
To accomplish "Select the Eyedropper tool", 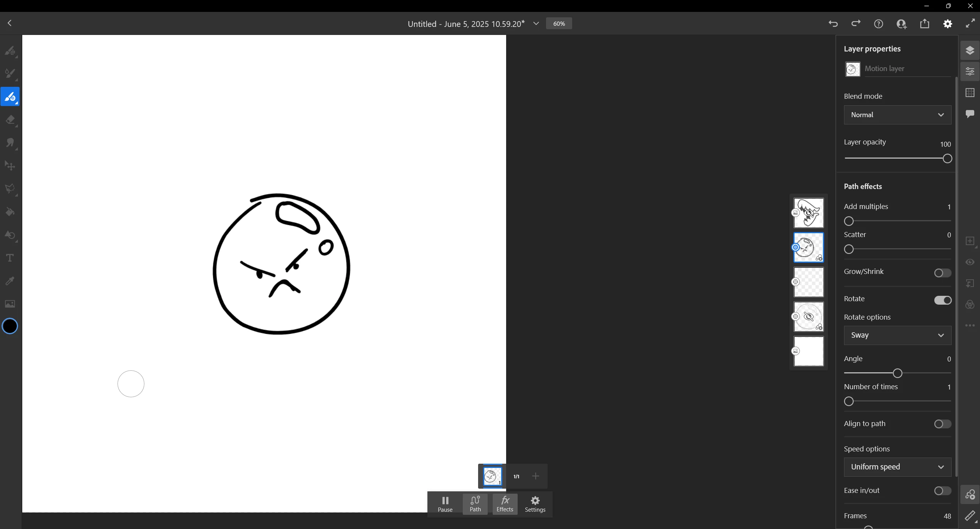I will (10, 281).
